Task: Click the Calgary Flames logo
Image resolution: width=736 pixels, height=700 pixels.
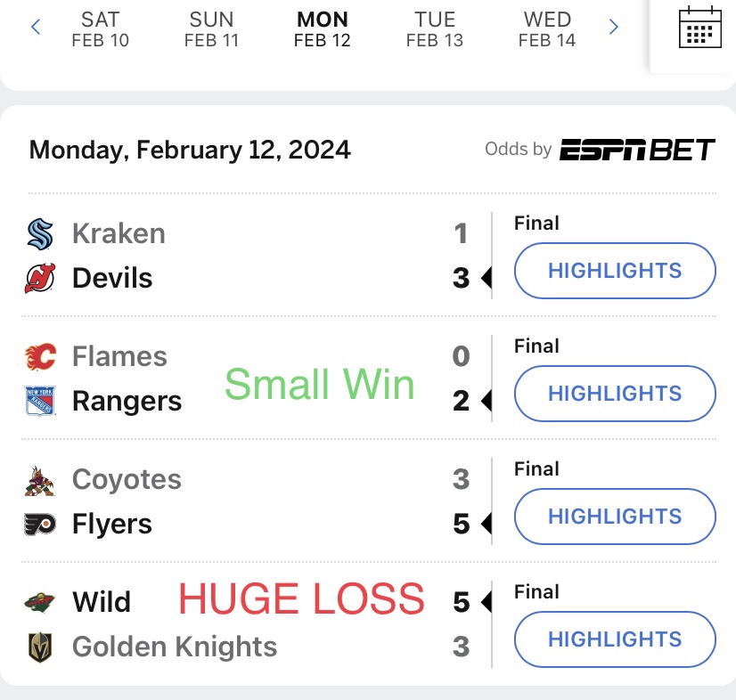Action: 40,356
